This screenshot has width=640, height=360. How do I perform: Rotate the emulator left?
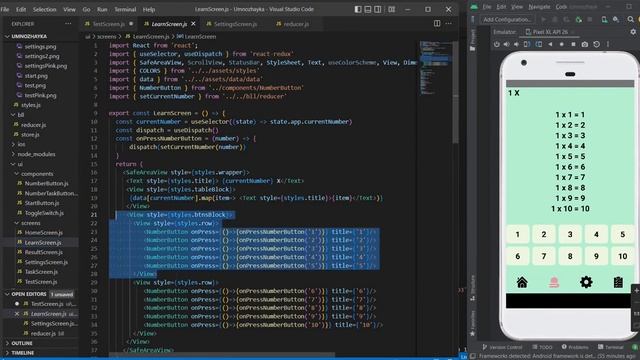527,44
